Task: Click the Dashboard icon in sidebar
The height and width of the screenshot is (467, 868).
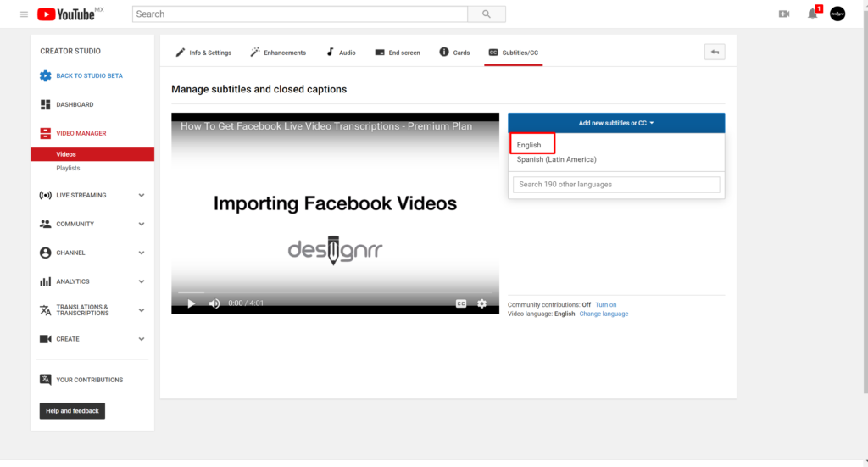Action: tap(46, 104)
